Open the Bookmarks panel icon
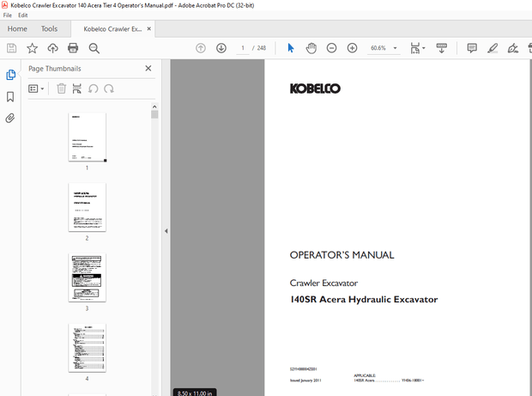 coord(10,97)
